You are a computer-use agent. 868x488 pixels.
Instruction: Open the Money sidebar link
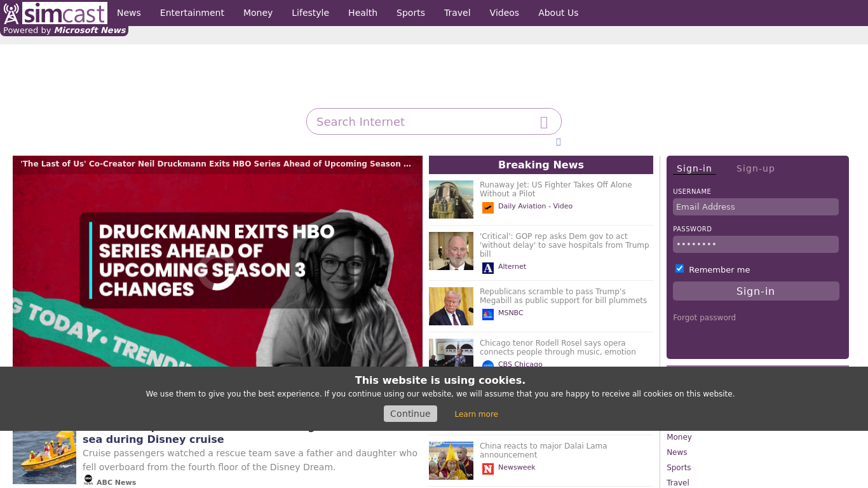click(x=679, y=437)
